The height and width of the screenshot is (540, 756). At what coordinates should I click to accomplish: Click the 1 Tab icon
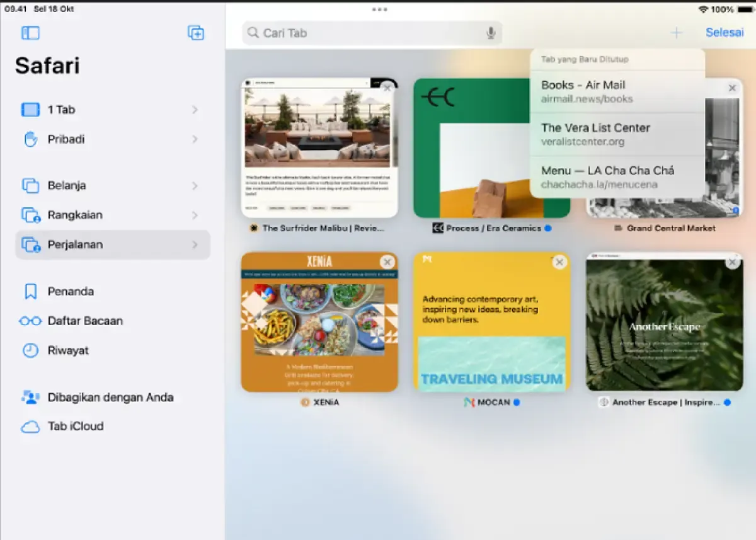coord(30,110)
